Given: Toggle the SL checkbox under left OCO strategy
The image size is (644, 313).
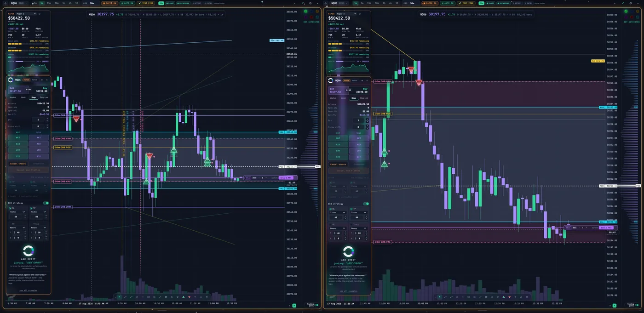Looking at the screenshot, I should click(10, 208).
